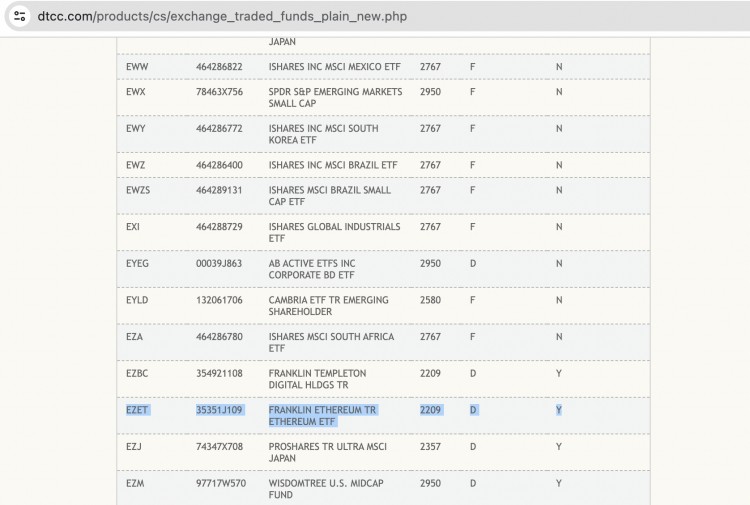Select SPDR S&P EMERGING MARKETS SMALL CAP
Screen dimensions: 750x505
[335, 97]
